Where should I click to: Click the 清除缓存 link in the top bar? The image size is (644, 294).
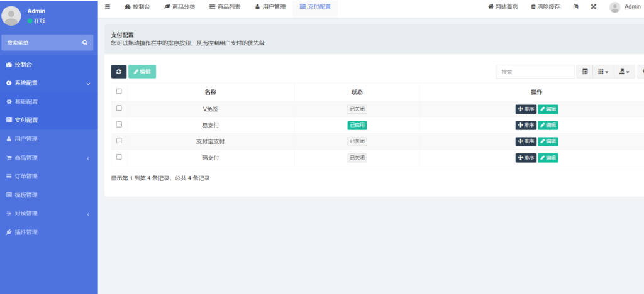(x=545, y=7)
